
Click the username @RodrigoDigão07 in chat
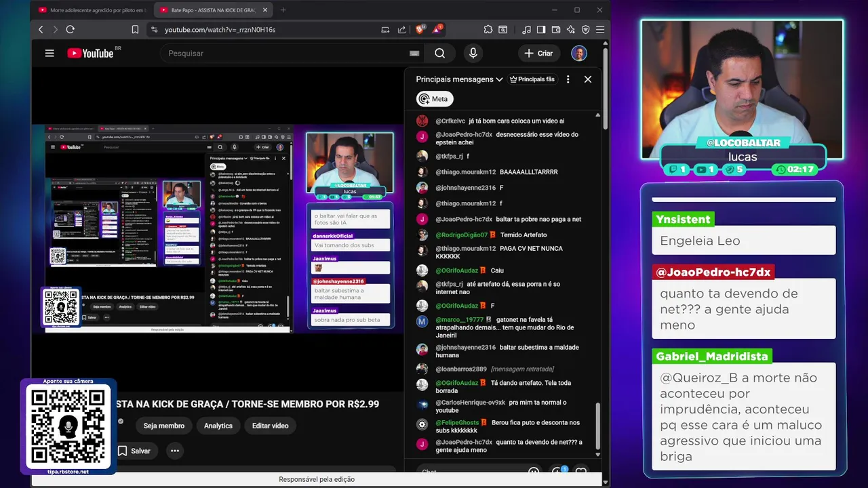(x=461, y=235)
